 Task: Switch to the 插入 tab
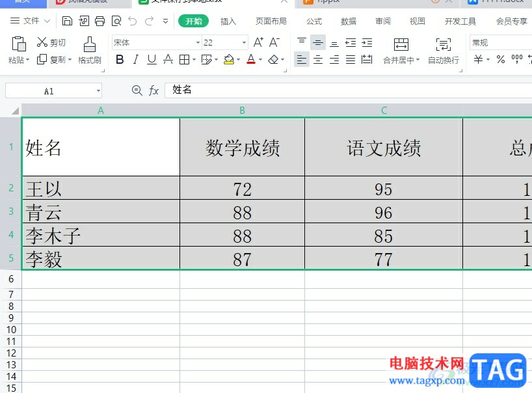[x=228, y=21]
